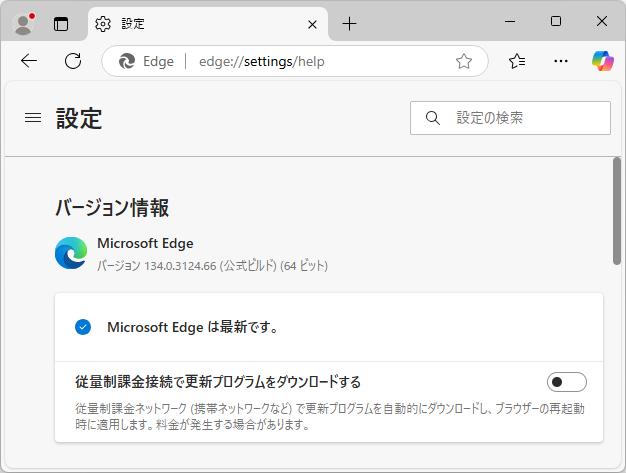The height and width of the screenshot is (473, 626).
Task: Open the Settings and more ellipsis menu
Action: pos(561,61)
